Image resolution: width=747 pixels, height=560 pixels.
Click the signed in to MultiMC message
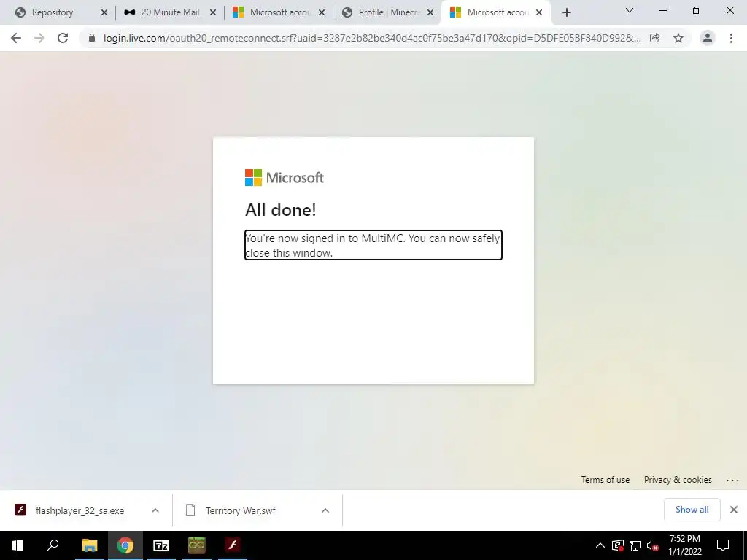[x=373, y=245]
